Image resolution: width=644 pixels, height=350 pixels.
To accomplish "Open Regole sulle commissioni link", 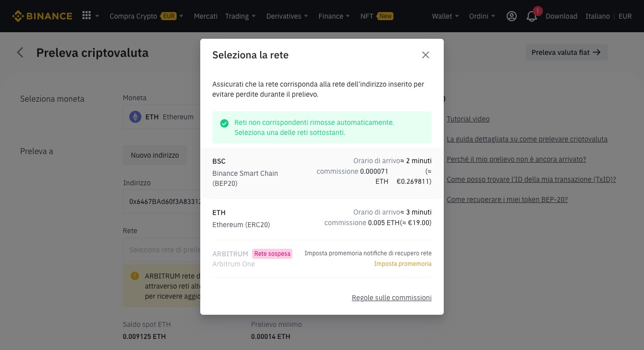I will [391, 298].
